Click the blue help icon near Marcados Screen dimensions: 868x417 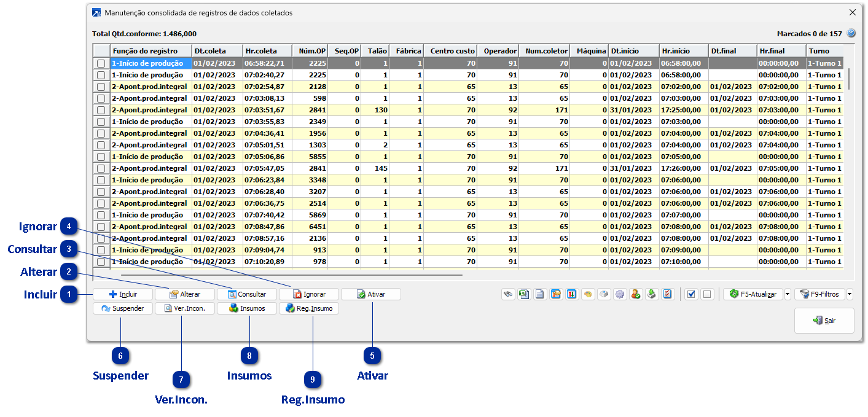[x=851, y=34]
